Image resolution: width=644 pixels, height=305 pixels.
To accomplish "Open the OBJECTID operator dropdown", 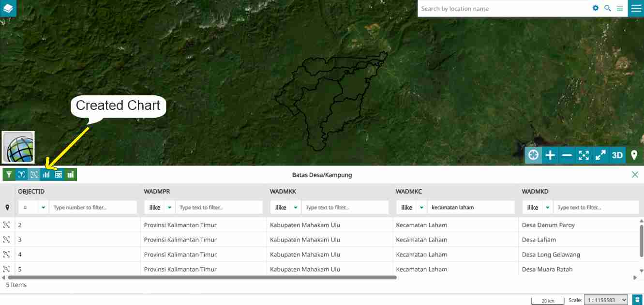I will point(44,208).
